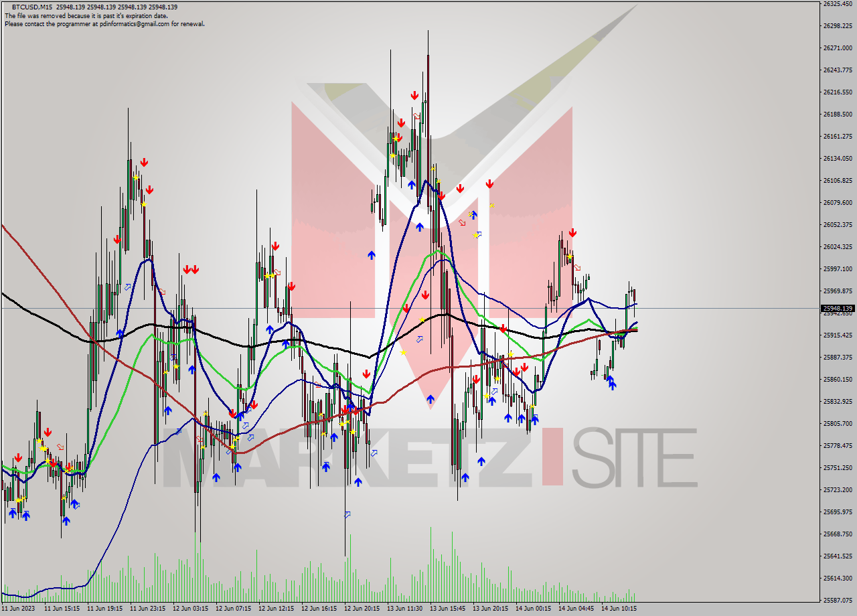The image size is (857, 616).
Task: Click the 11 Jun 23:15 time label
Action: [147, 609]
